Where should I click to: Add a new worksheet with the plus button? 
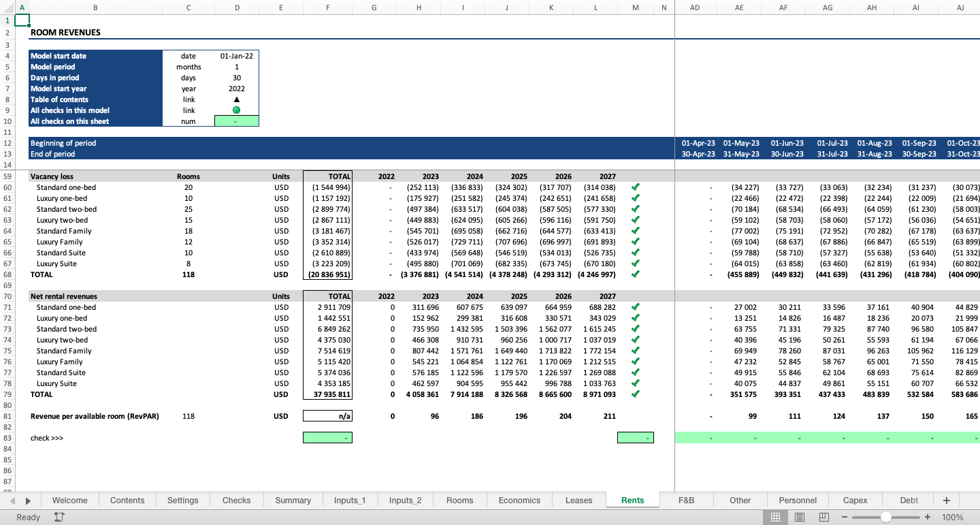tap(946, 500)
